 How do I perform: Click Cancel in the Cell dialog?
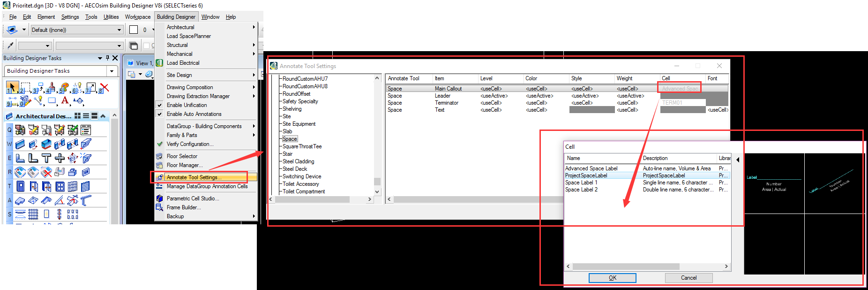688,278
